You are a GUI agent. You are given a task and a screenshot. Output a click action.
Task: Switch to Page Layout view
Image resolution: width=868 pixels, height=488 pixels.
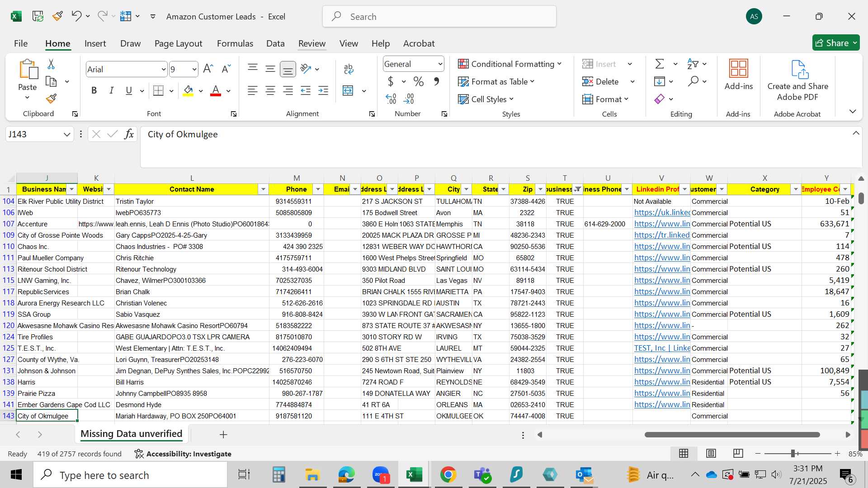[711, 453]
